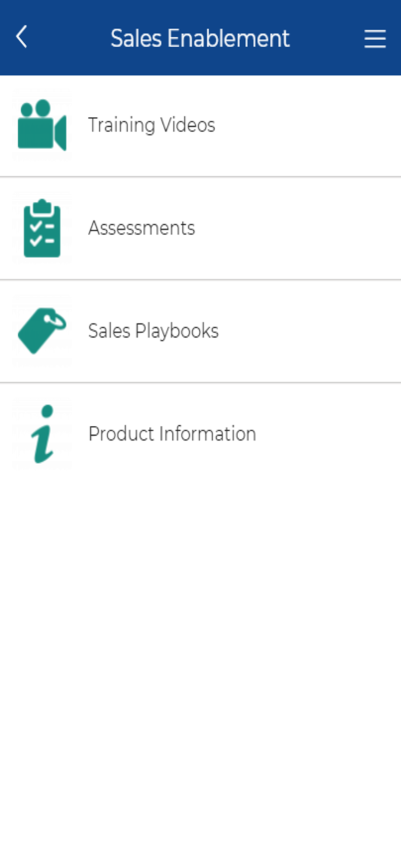Open Sales Playbooks
Image resolution: width=401 pixels, height=868 pixels.
point(200,331)
